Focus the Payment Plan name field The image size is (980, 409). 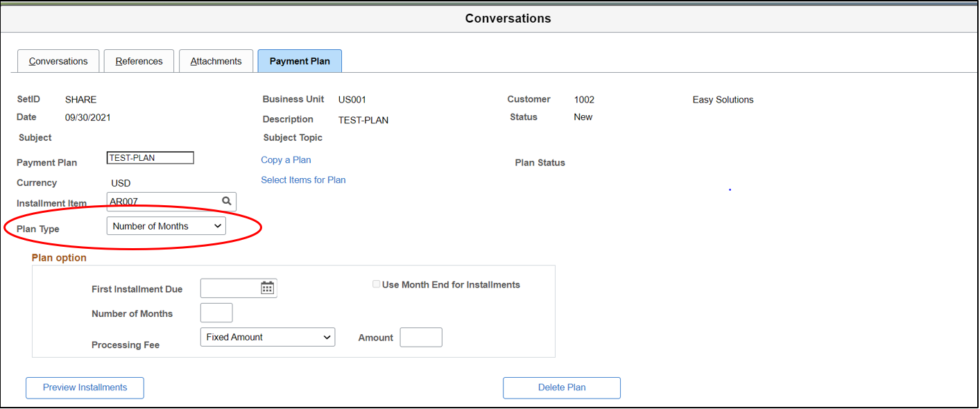click(150, 158)
